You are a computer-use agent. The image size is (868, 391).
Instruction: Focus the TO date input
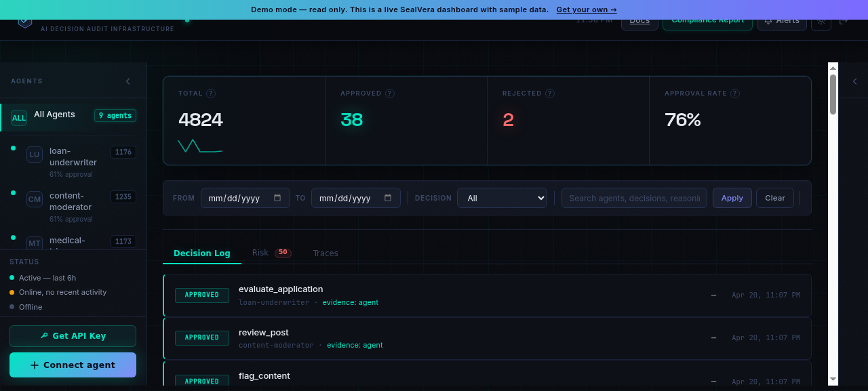[356, 198]
